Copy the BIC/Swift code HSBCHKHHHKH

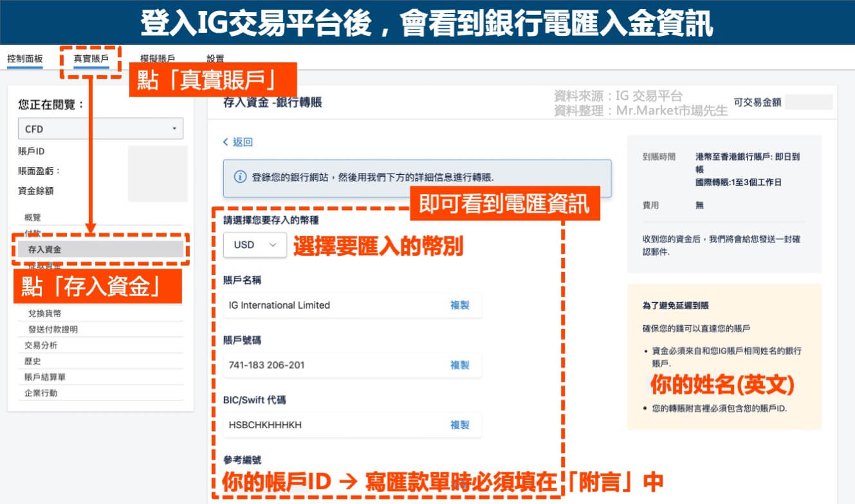pyautogui.click(x=459, y=425)
